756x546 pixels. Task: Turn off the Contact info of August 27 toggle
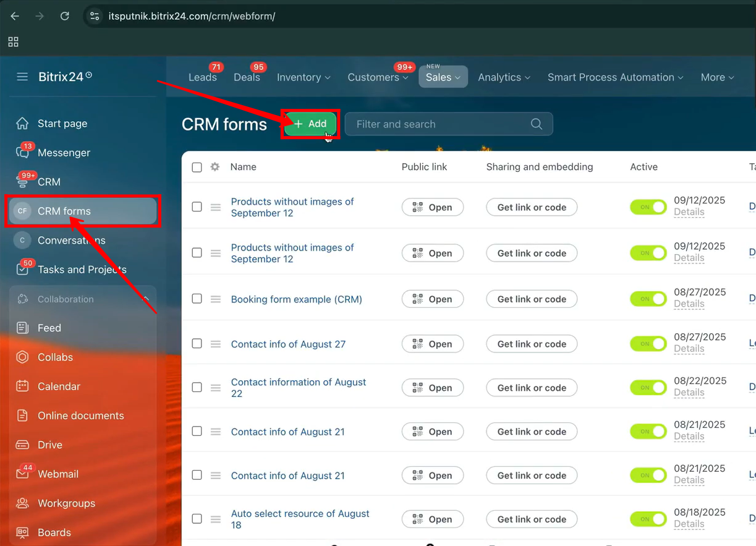(x=648, y=344)
